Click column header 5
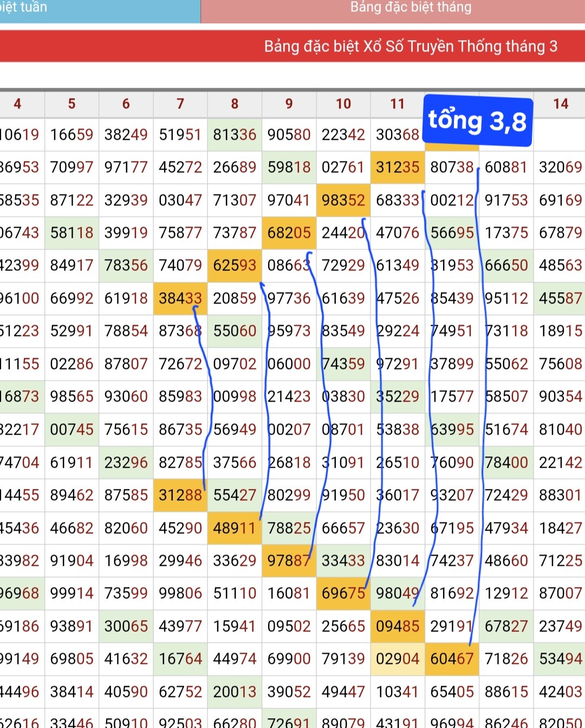 [x=71, y=104]
